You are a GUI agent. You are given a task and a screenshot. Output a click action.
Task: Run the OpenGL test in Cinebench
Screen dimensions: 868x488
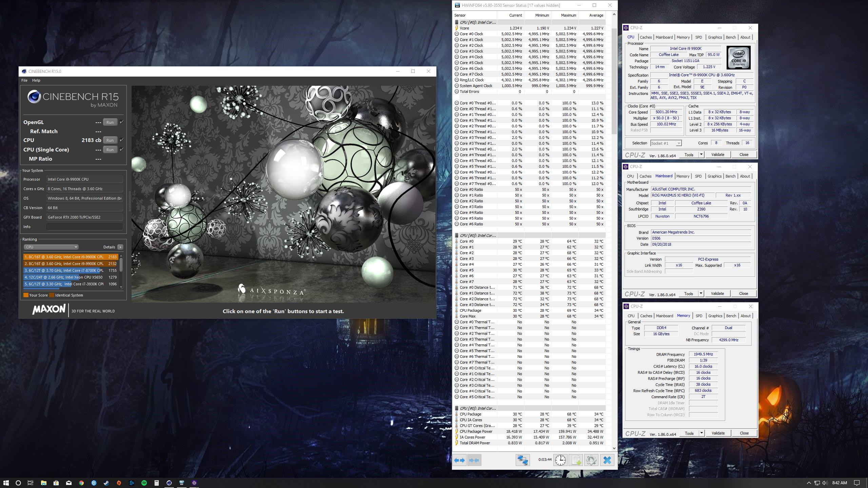110,122
